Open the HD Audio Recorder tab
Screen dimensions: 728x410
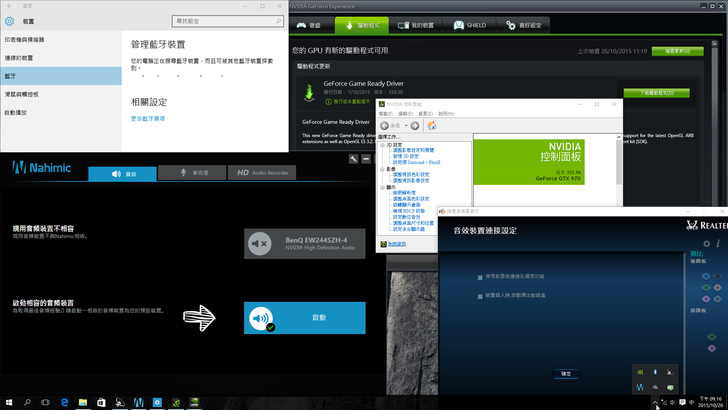coord(262,173)
